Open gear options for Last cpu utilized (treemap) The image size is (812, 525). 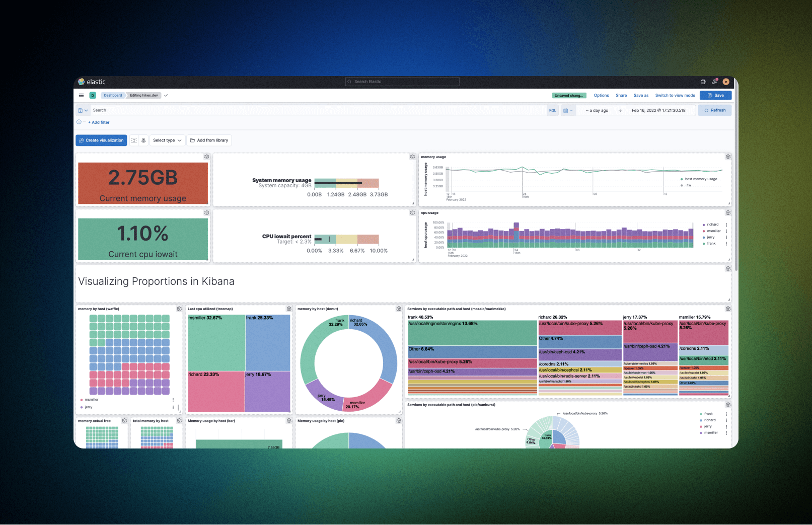pyautogui.click(x=289, y=309)
